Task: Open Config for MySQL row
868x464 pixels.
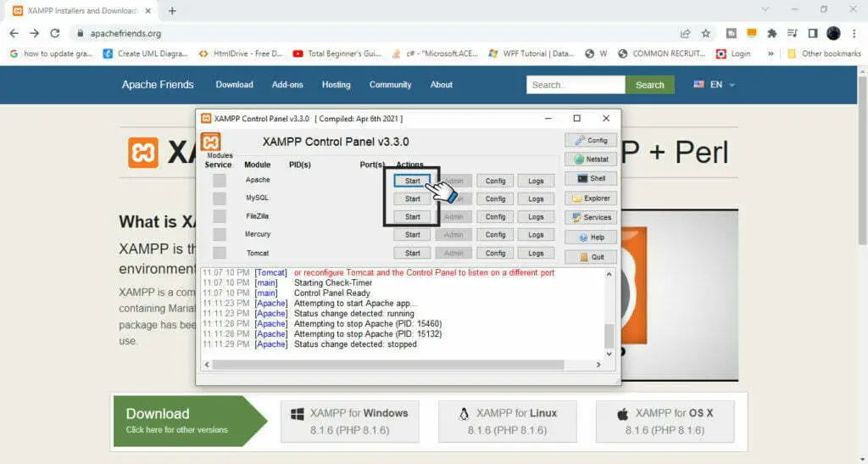Action: pos(495,198)
